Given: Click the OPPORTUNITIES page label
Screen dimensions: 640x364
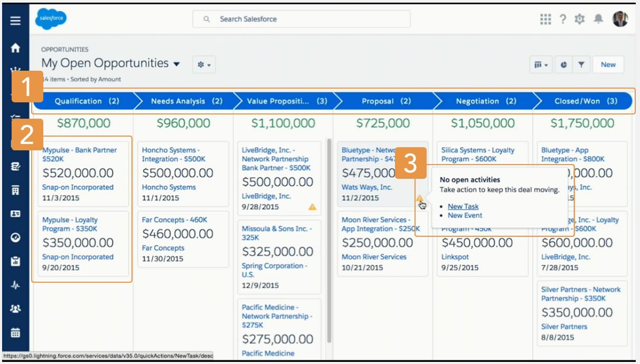Looking at the screenshot, I should click(65, 50).
